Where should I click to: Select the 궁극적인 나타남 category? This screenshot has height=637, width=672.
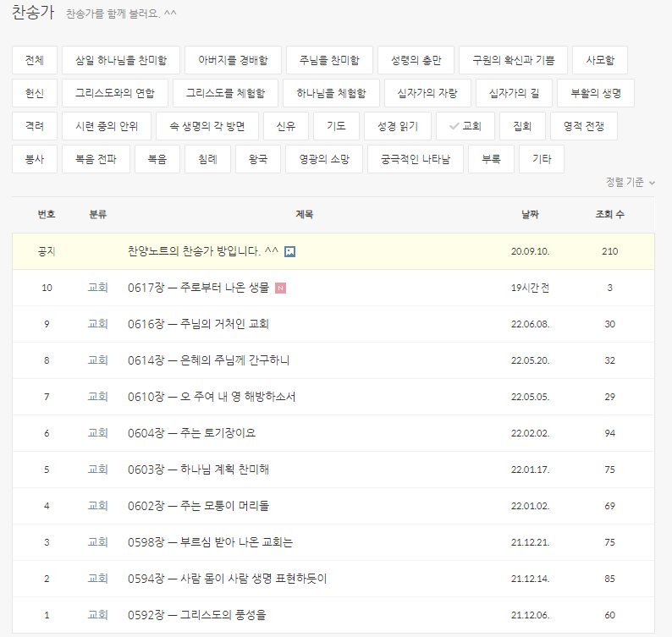point(416,159)
